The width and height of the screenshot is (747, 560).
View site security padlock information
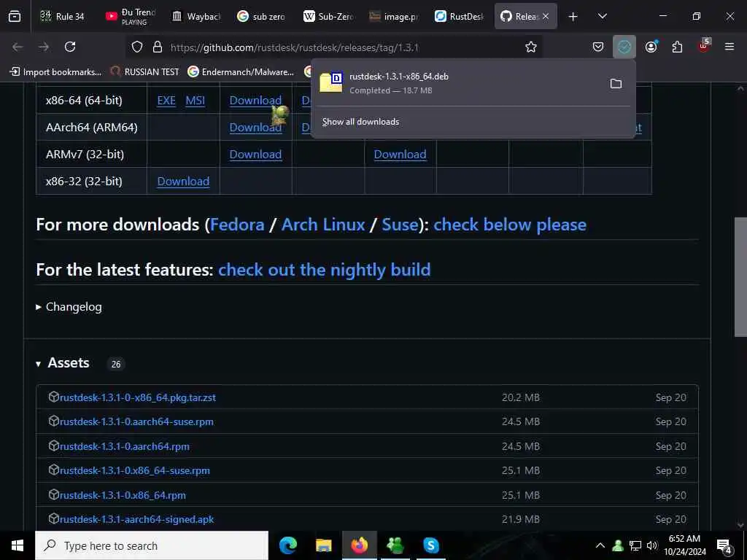click(158, 47)
